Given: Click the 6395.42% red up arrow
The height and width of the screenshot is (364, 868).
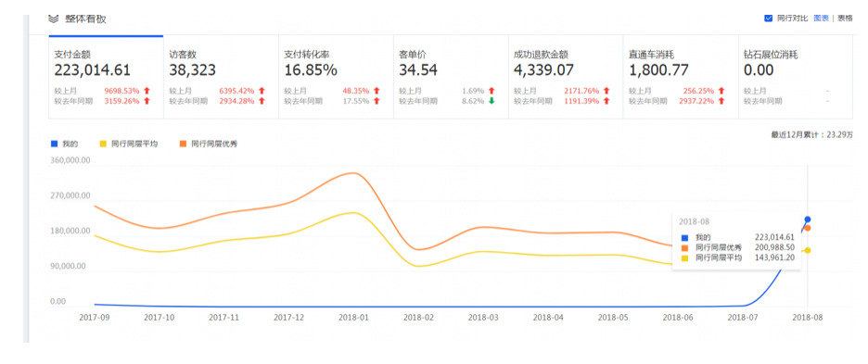Looking at the screenshot, I should [x=262, y=90].
